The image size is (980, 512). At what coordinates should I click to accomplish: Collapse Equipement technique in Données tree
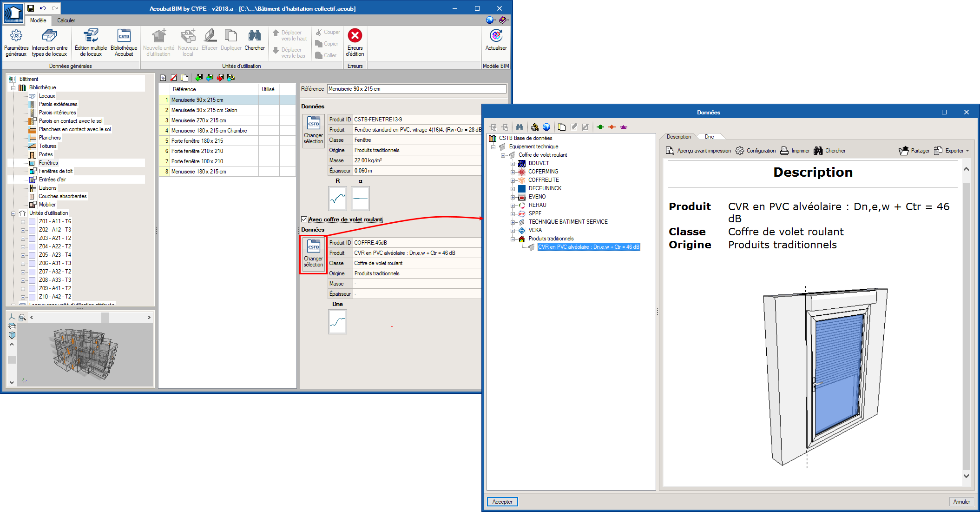pos(493,147)
